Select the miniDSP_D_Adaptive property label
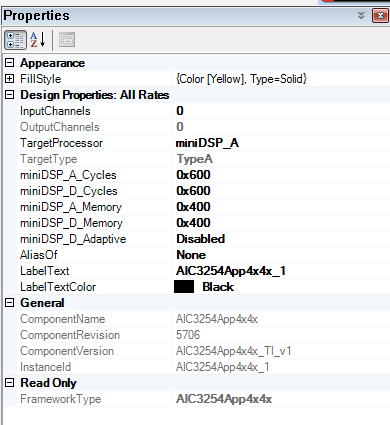This screenshot has height=425, width=390. point(73,239)
